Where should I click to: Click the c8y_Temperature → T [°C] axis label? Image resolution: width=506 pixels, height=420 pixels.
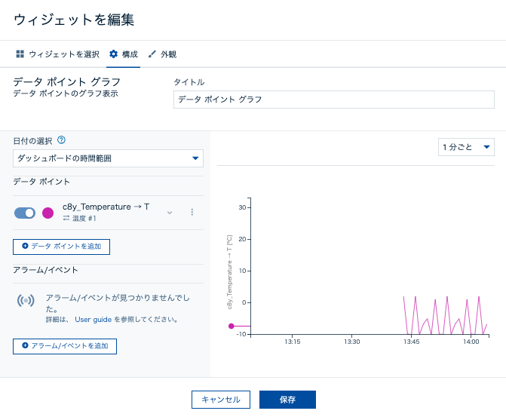click(229, 272)
